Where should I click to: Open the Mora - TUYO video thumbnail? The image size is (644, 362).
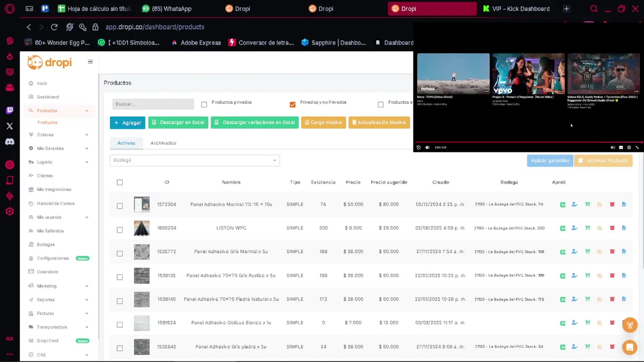click(x=453, y=73)
